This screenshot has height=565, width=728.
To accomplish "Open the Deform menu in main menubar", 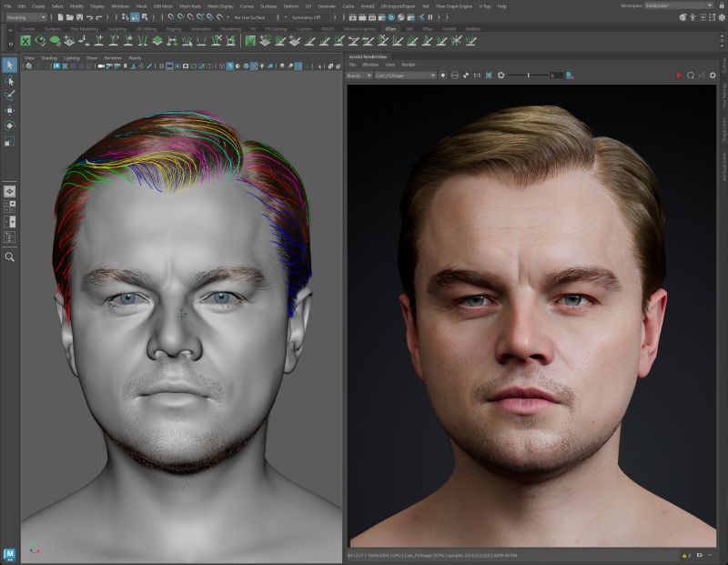I will click(x=291, y=6).
